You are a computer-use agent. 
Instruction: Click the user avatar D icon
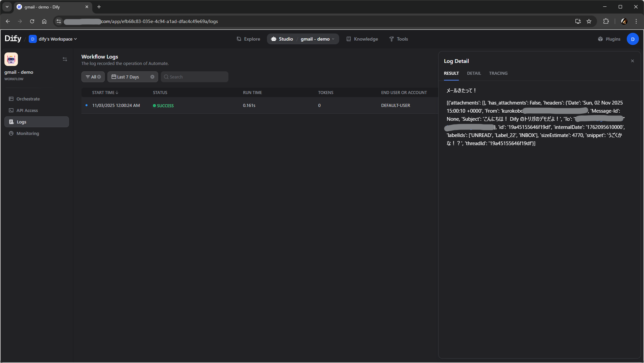[x=633, y=39]
